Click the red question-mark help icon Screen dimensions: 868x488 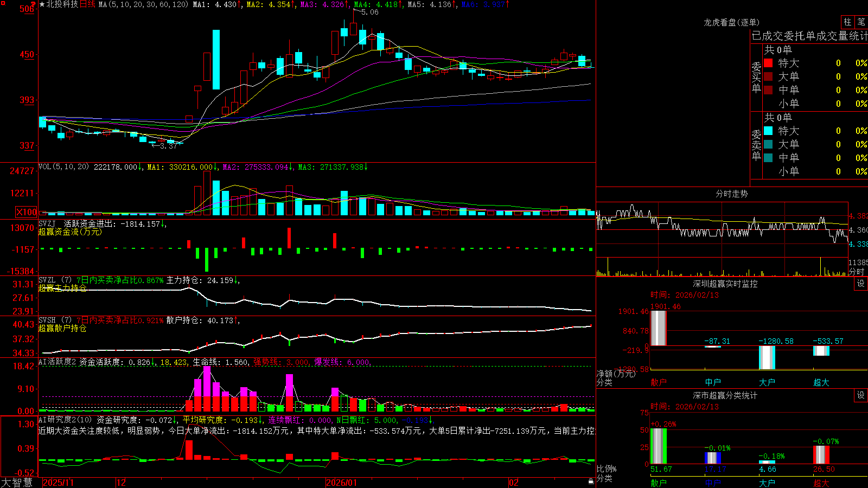click(34, 4)
